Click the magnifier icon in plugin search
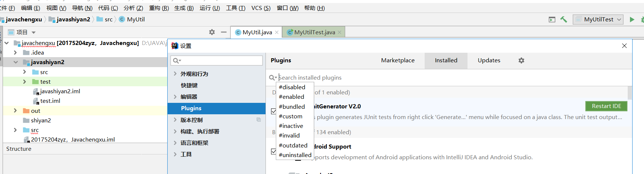644x174 pixels. [272, 77]
